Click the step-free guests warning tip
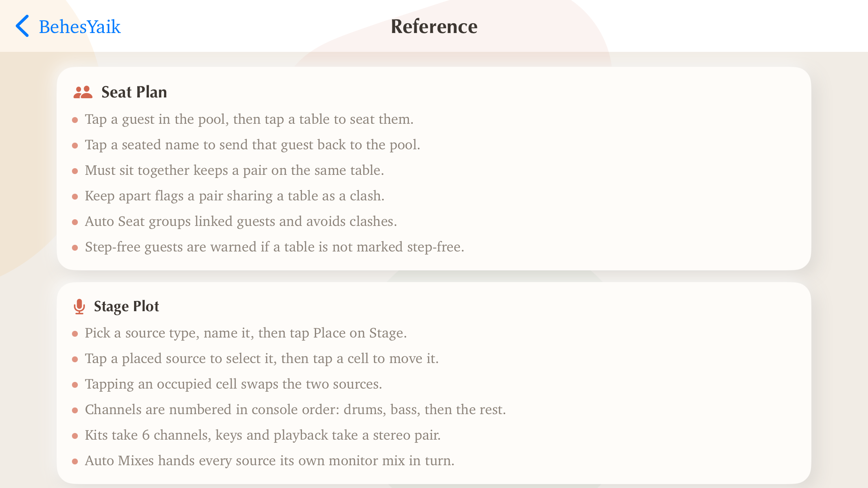Viewport: 868px width, 488px height. click(x=274, y=247)
